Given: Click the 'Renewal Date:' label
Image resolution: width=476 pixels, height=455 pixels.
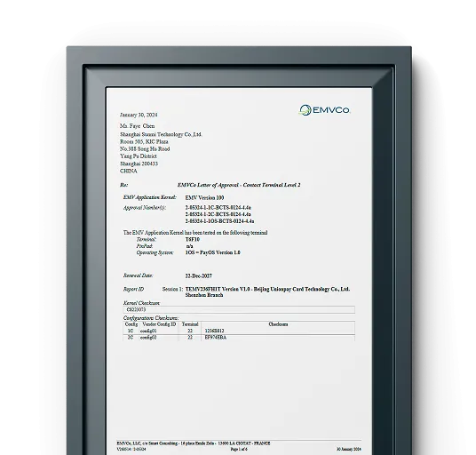Looking at the screenshot, I should tap(139, 275).
